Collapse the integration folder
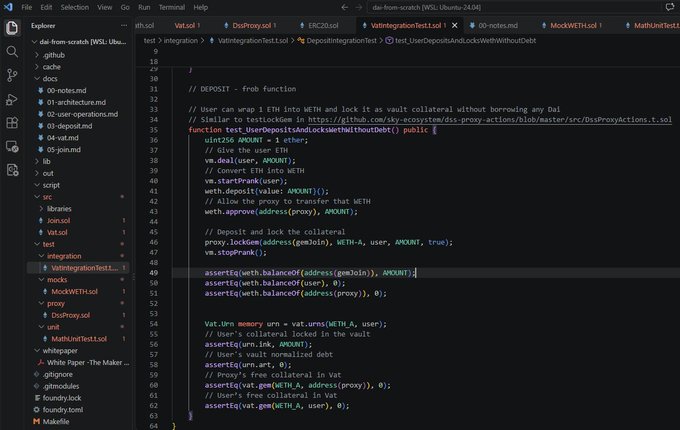 click(x=78, y=256)
